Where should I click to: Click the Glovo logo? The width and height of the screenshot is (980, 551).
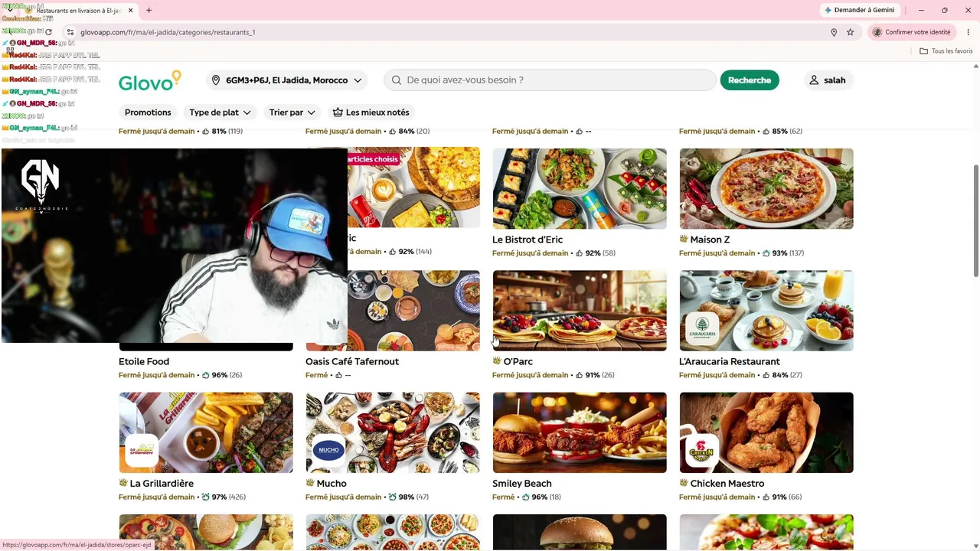coord(149,80)
